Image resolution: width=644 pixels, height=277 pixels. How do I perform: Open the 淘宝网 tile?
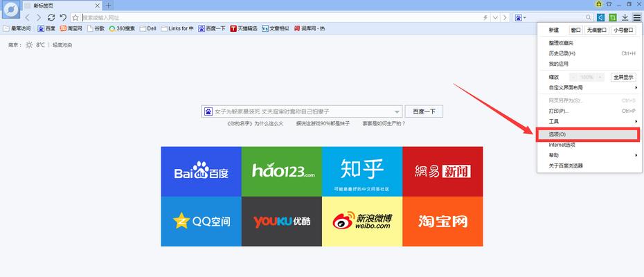[442, 222]
